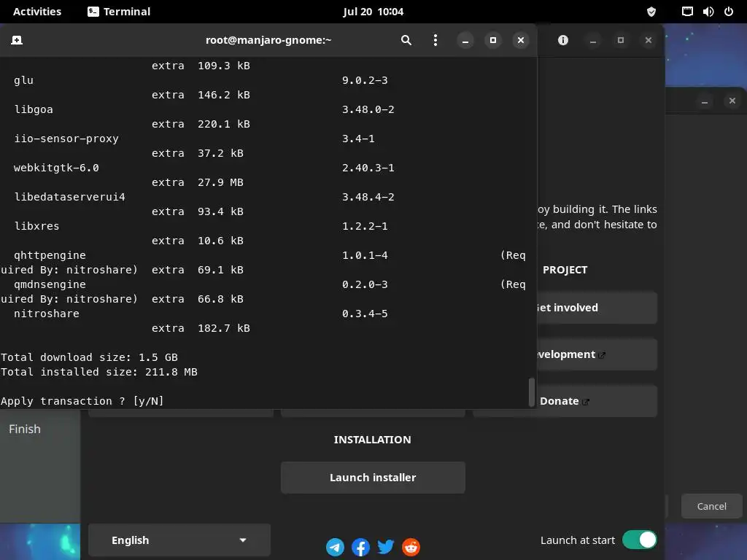Click the iio-sensor-proxy package name
The width and height of the screenshot is (747, 560).
[66, 139]
